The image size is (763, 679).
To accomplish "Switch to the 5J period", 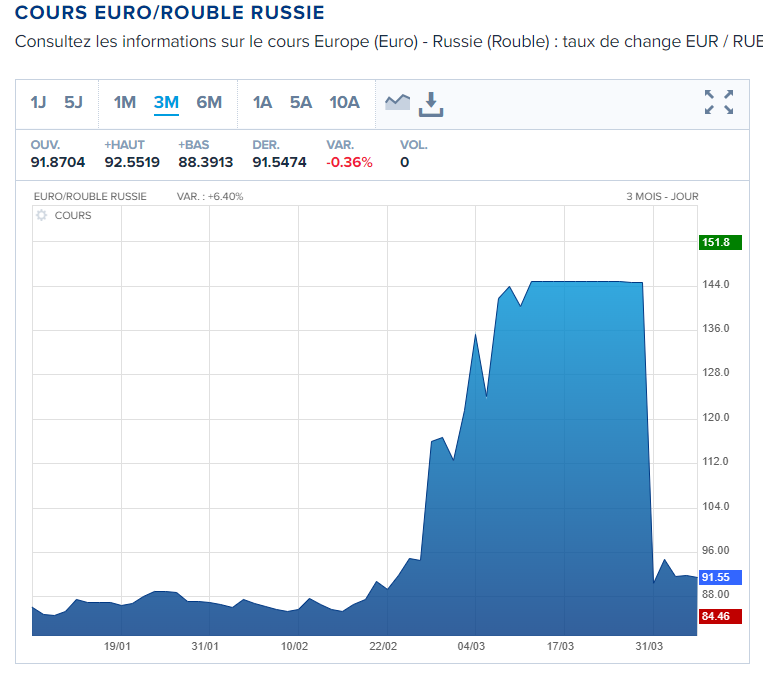I will pyautogui.click(x=73, y=102).
